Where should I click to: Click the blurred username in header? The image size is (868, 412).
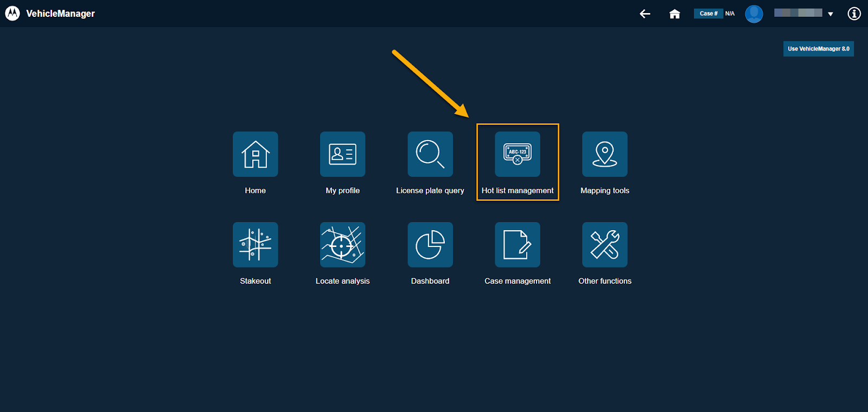[798, 13]
